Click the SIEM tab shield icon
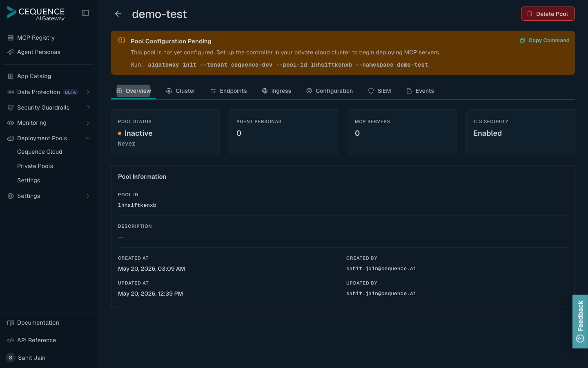Screen dimensions: 588x368 [371, 91]
